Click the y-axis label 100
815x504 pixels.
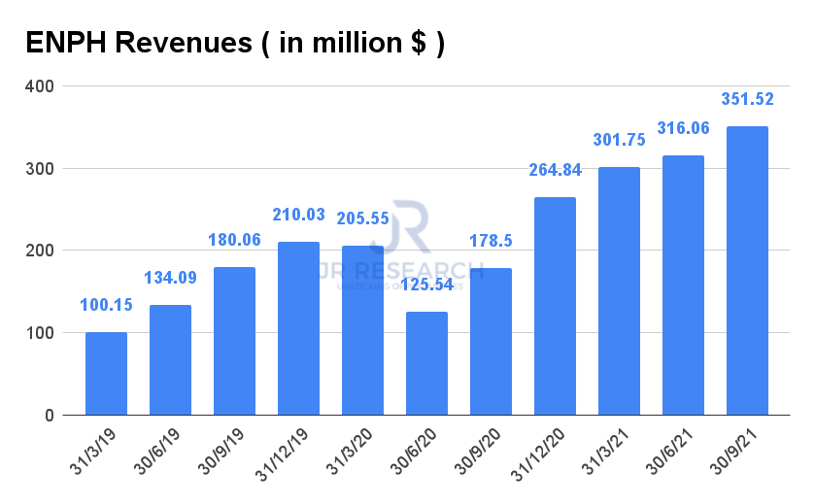40,333
